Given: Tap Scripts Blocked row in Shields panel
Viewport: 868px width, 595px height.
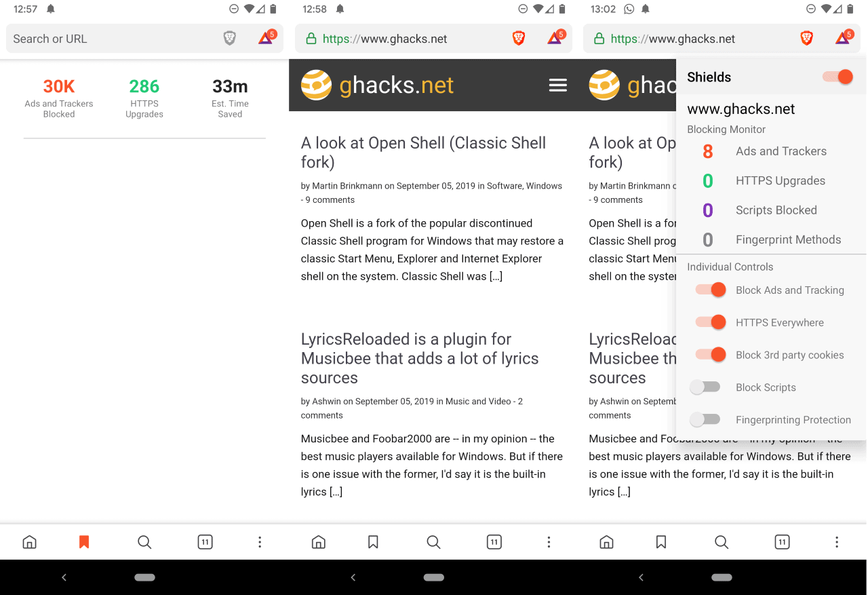Looking at the screenshot, I should 770,210.
